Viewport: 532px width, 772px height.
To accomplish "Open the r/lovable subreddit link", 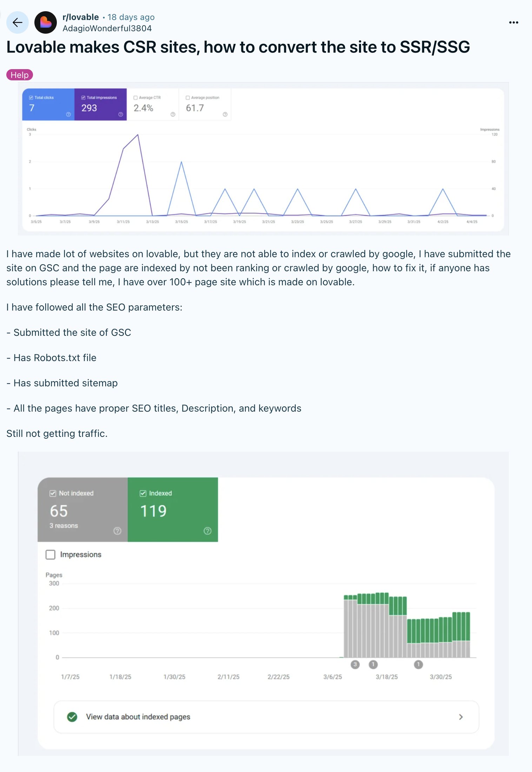I will (x=81, y=17).
